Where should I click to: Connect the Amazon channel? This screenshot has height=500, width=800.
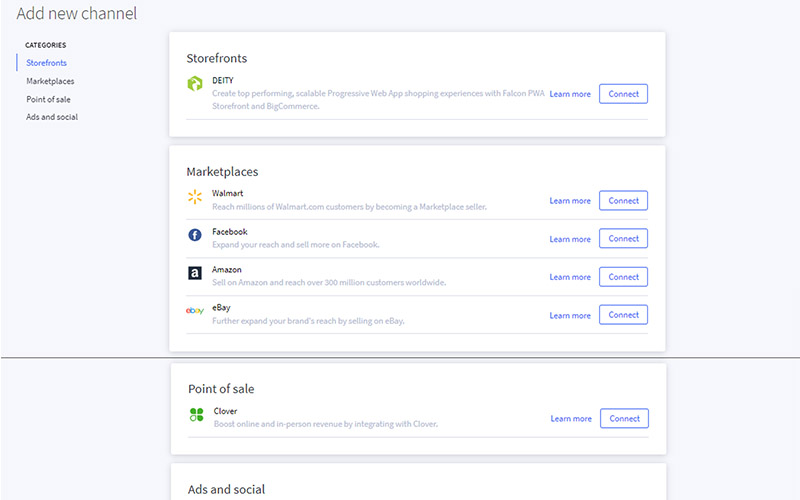[x=623, y=277]
